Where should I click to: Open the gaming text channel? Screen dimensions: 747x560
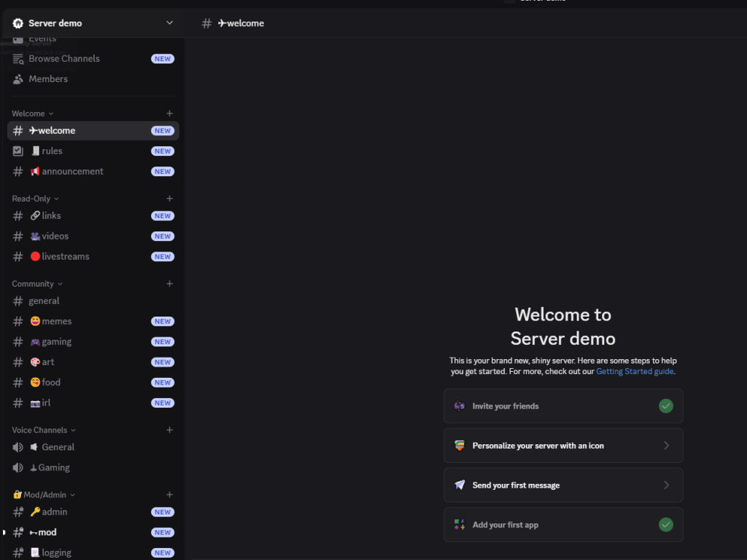(x=93, y=342)
